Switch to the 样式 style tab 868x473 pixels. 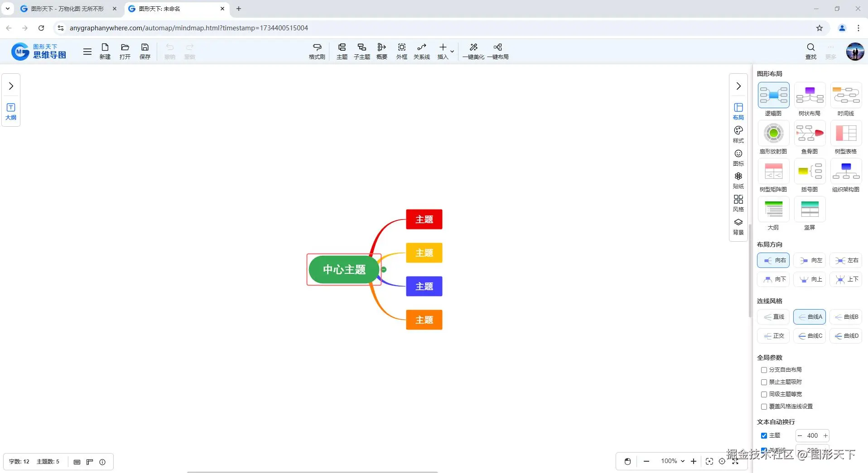click(738, 134)
